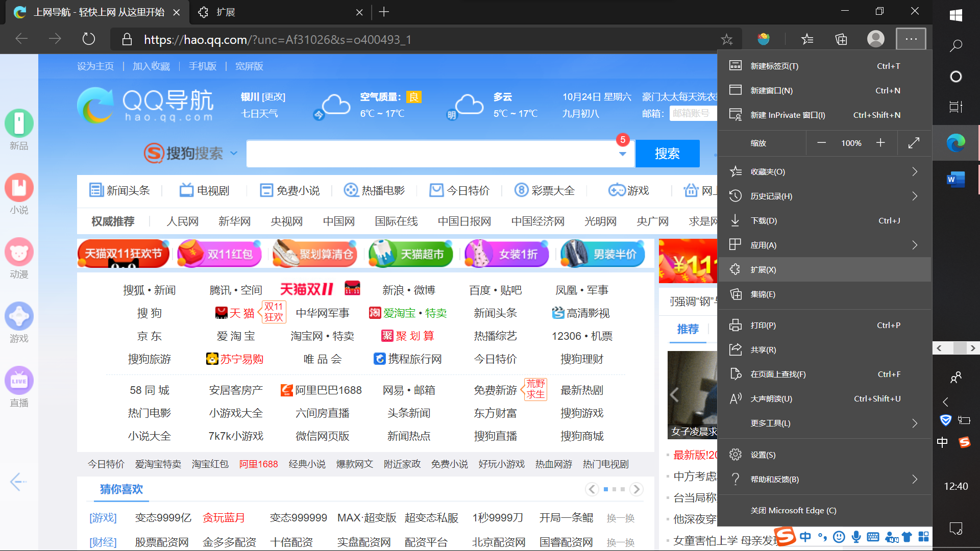Click 更改 city link next to 银川
This screenshot has width=980, height=551.
click(x=274, y=97)
